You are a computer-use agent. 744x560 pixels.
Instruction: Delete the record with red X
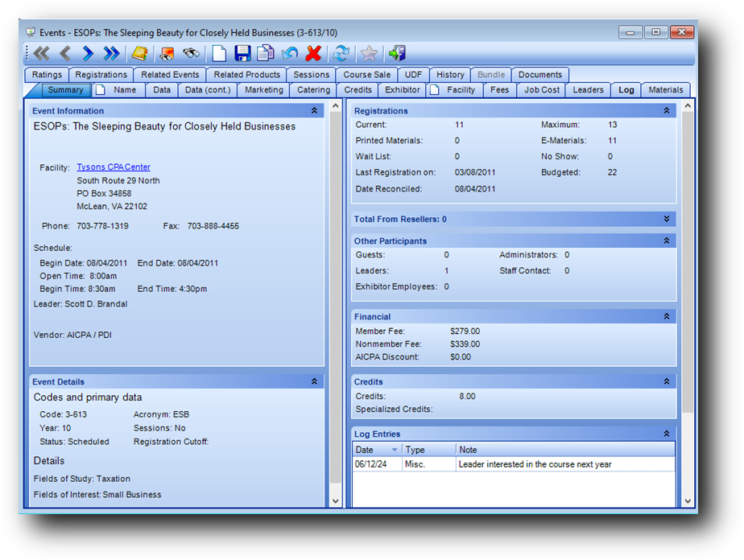[314, 54]
